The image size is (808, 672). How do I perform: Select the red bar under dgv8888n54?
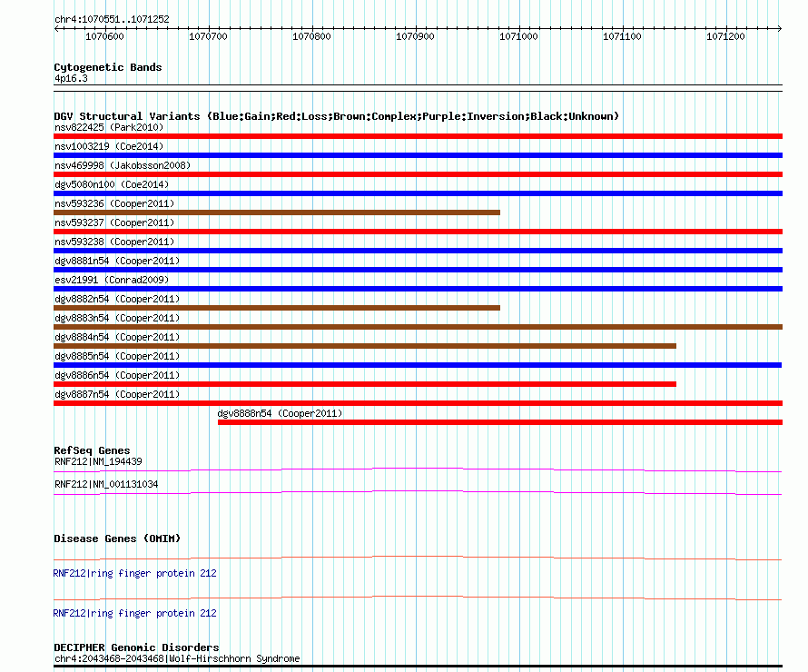click(500, 422)
